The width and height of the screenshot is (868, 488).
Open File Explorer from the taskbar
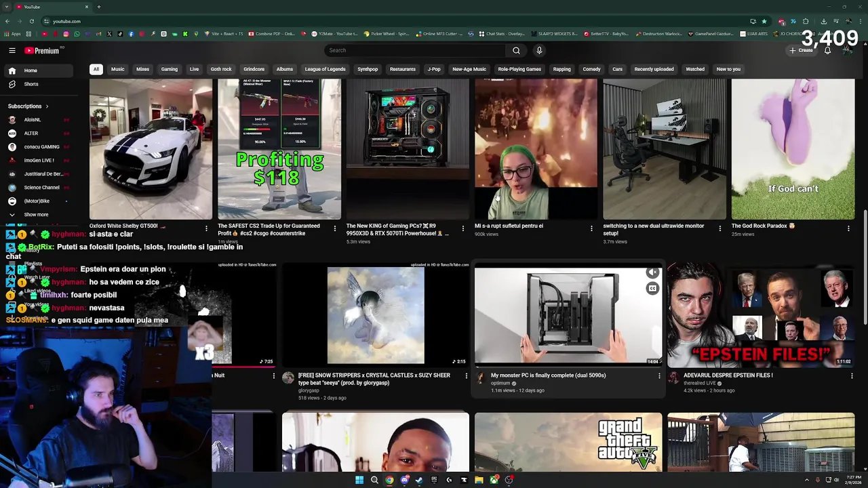coord(479,480)
